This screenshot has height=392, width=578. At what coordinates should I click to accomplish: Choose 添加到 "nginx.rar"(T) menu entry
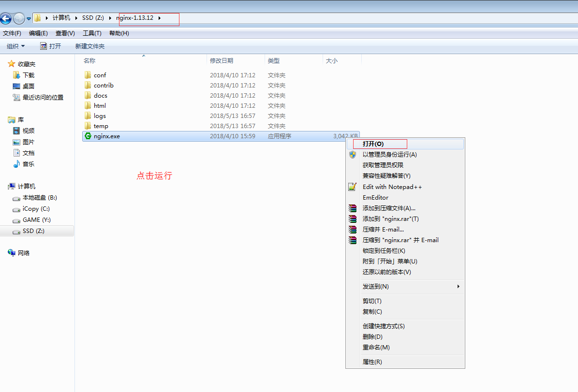click(405, 219)
